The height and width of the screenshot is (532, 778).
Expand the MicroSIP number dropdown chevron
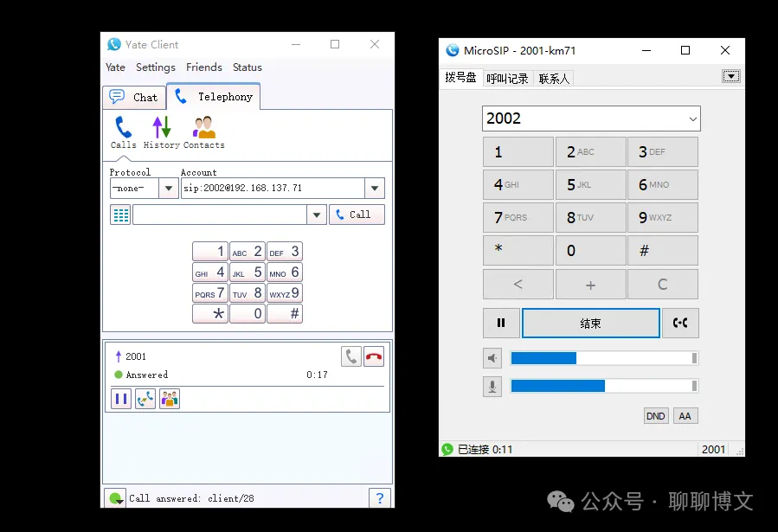pos(692,119)
